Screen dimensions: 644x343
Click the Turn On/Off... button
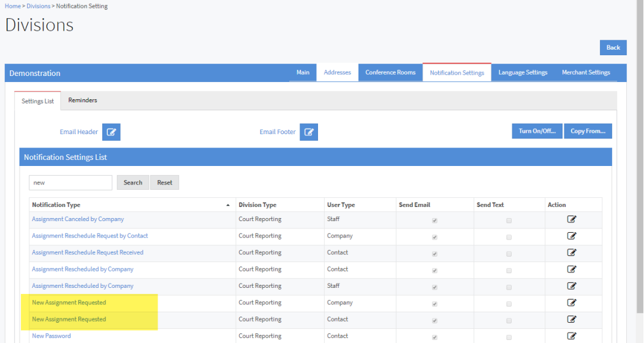point(537,131)
